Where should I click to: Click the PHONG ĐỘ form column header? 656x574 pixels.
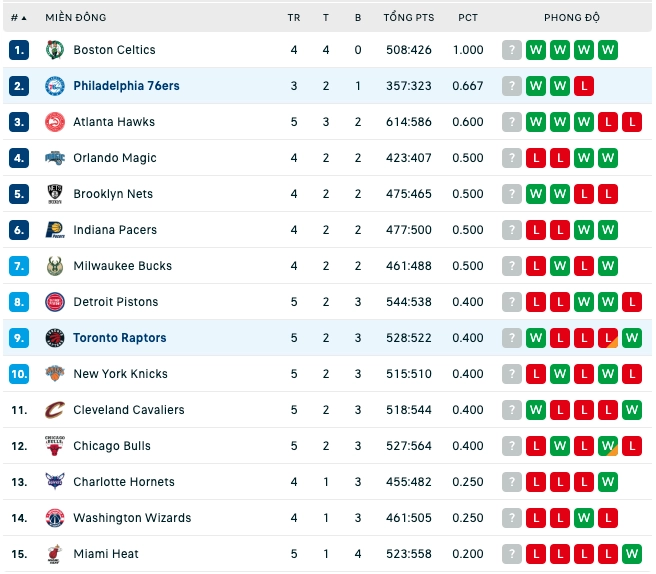[x=571, y=18]
